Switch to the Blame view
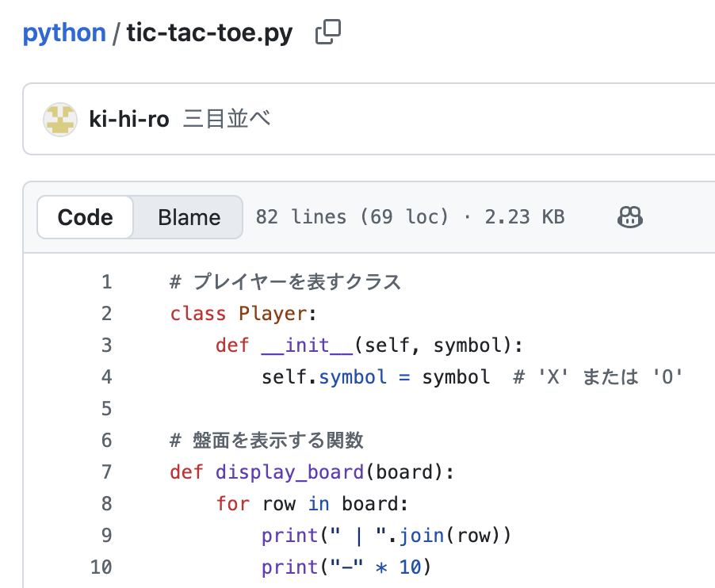Screen dimensions: 715x588 click(189, 217)
